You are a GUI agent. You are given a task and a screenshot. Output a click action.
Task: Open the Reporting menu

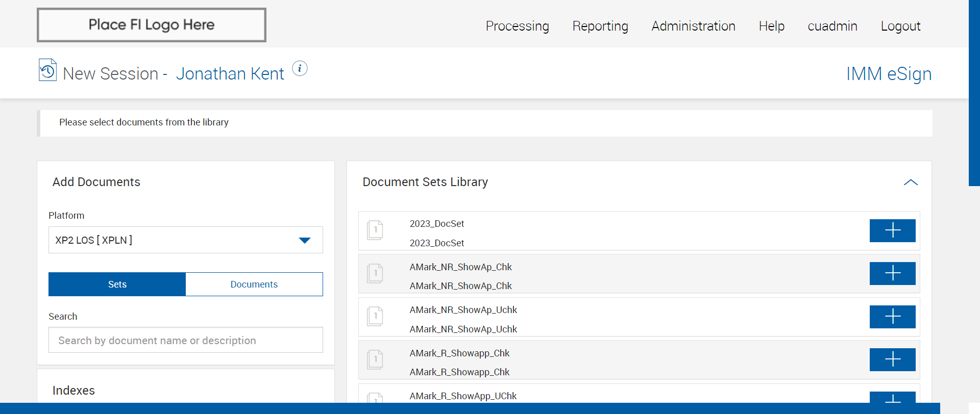pyautogui.click(x=600, y=26)
